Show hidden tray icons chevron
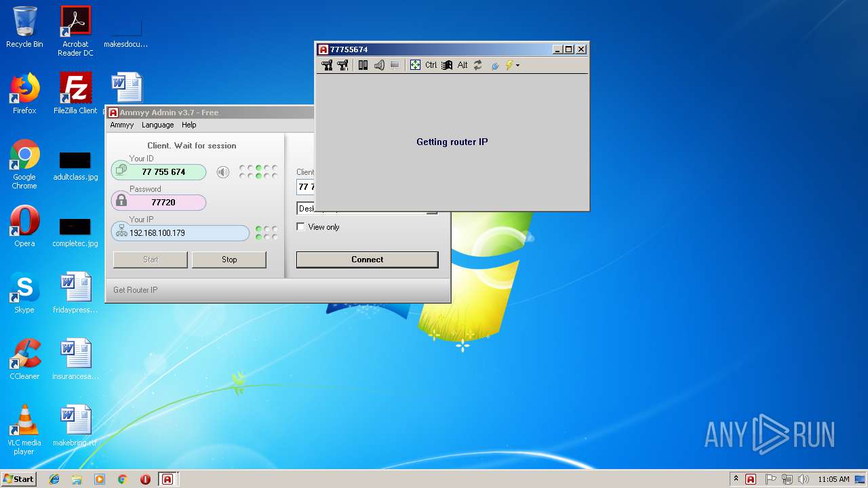The image size is (868, 488). pos(736,479)
